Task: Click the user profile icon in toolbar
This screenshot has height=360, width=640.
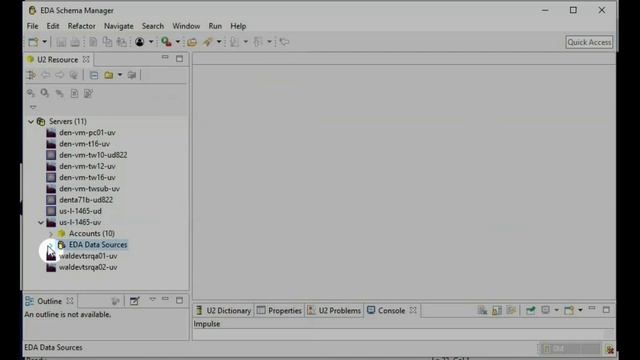Action: pos(140,42)
